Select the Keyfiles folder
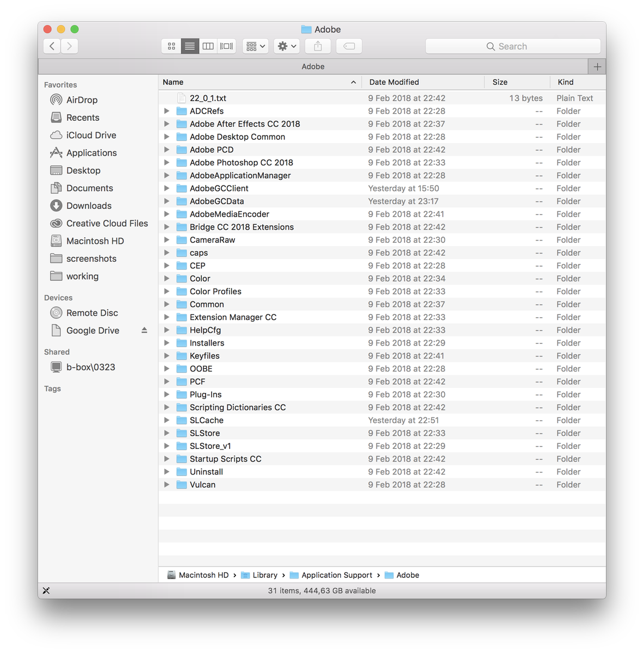This screenshot has height=653, width=644. pos(382,356)
